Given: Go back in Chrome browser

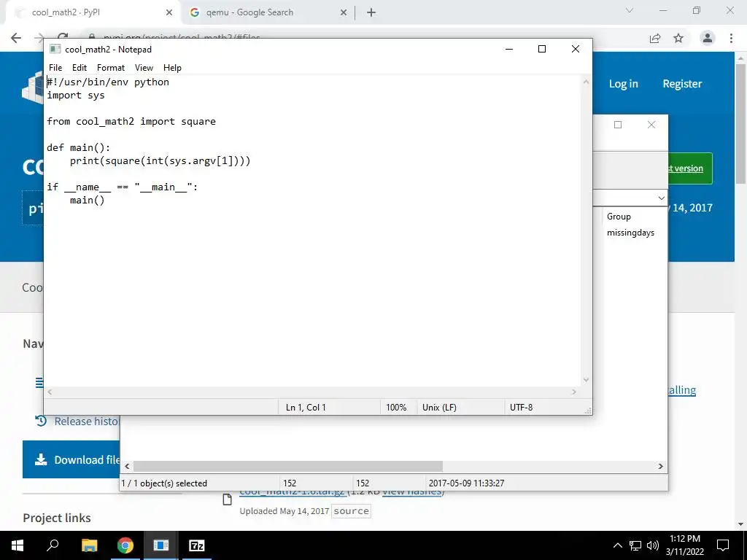Looking at the screenshot, I should (16, 38).
